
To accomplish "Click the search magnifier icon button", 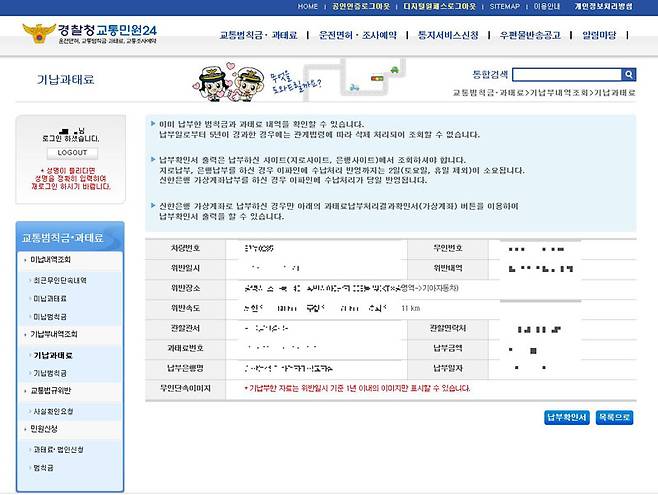I will click(629, 75).
